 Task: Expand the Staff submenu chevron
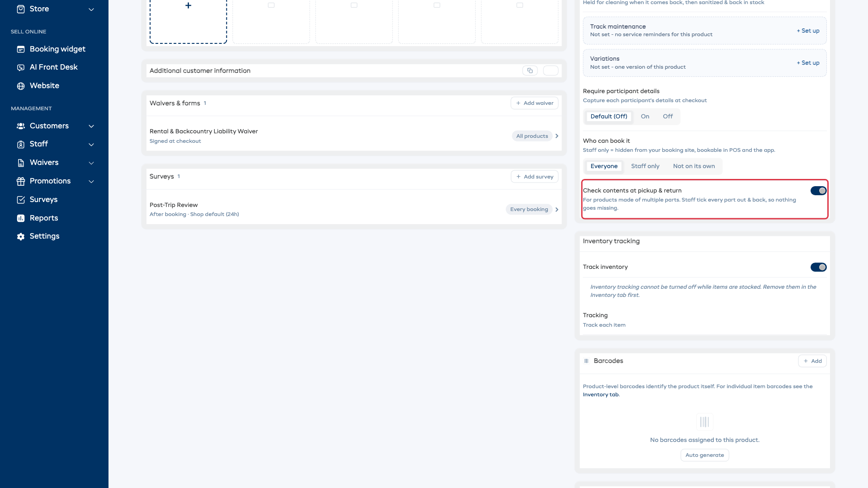tap(91, 145)
